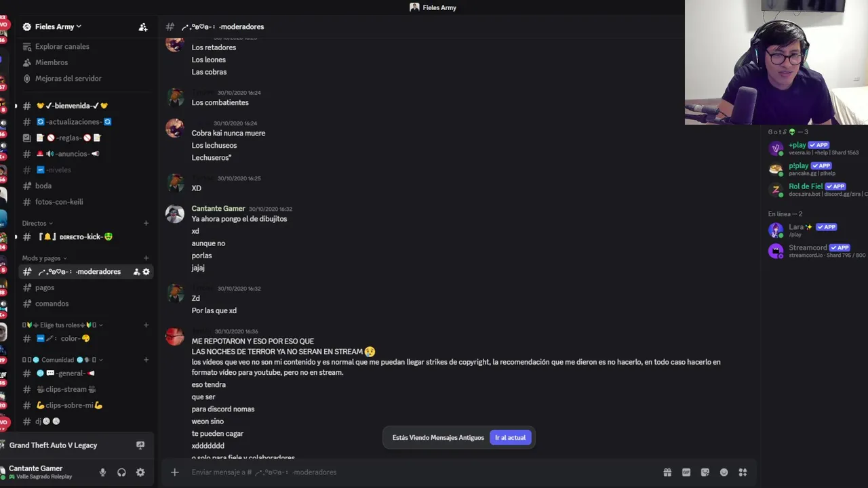Open the sticker picker
The image size is (868, 488).
pos(705,472)
